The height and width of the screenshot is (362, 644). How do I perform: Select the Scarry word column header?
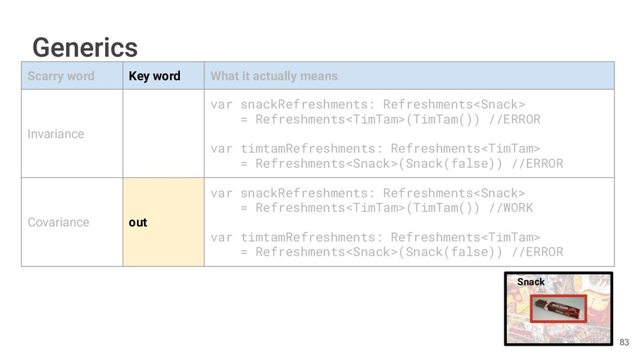[x=61, y=76]
